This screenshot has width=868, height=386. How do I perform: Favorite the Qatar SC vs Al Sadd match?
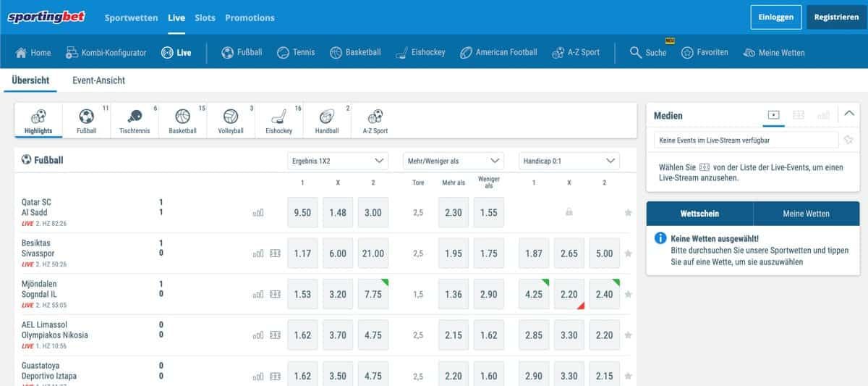(628, 213)
